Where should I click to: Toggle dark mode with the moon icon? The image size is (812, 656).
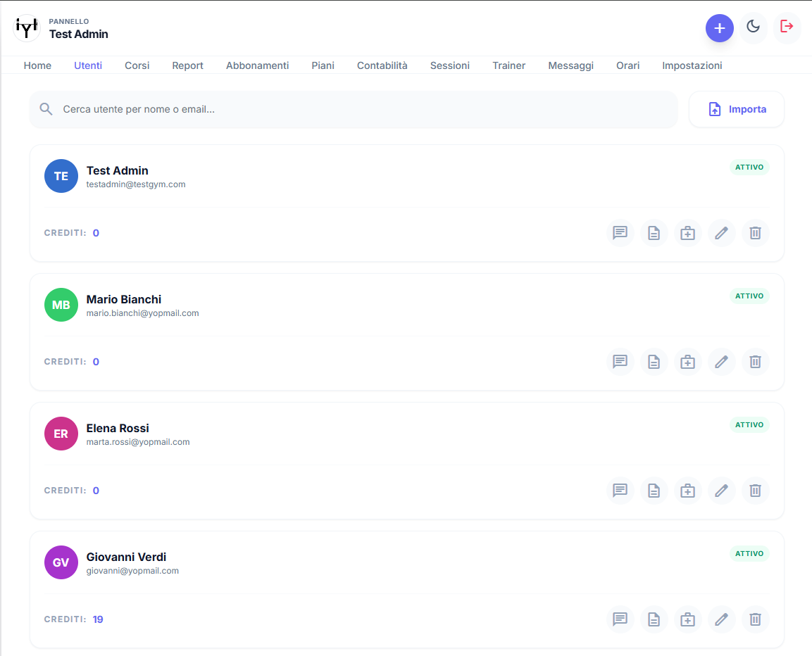click(753, 27)
